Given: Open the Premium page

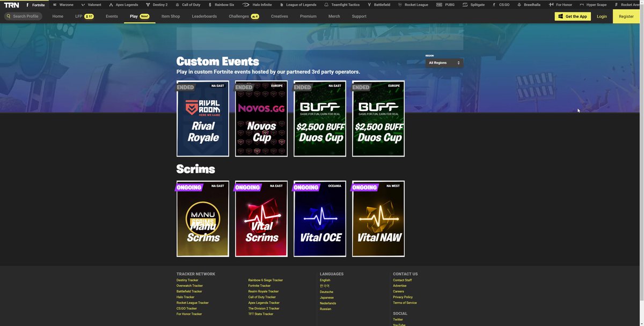Looking at the screenshot, I should [308, 16].
